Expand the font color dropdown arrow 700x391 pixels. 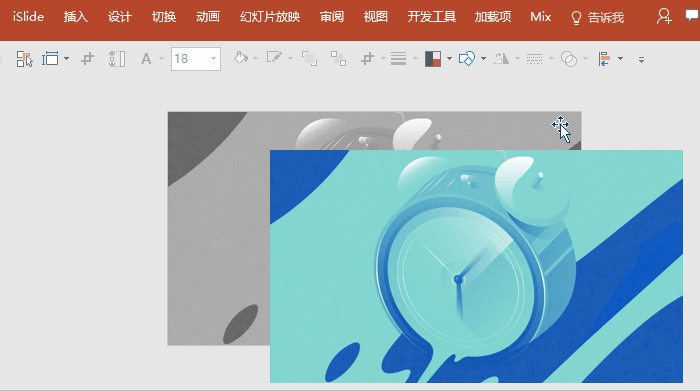click(161, 58)
